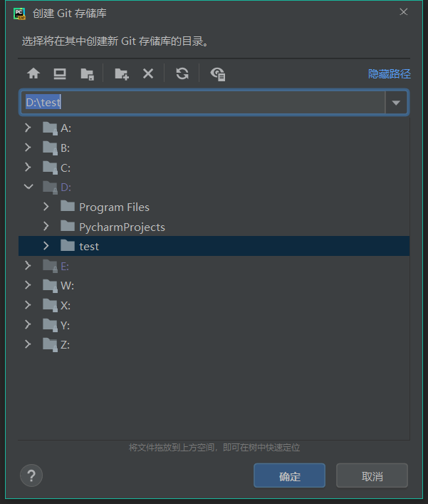Select the B: drive row
Screen dimensions: 428x504
(214, 148)
